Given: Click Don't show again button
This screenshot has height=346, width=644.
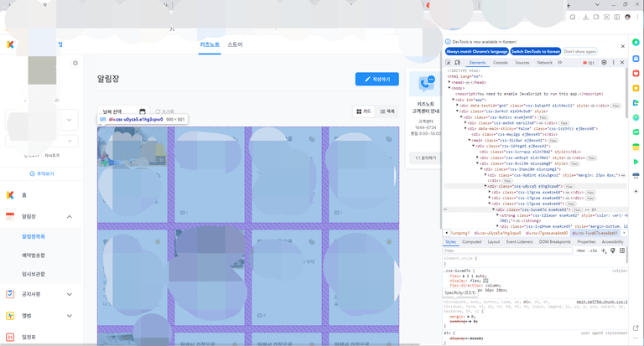Looking at the screenshot, I should (x=580, y=52).
